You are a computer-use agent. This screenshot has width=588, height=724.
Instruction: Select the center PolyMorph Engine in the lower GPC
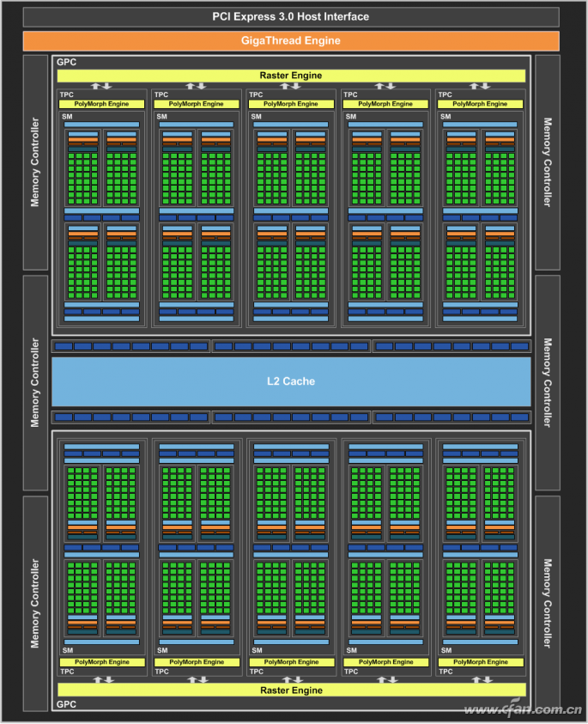(291, 662)
